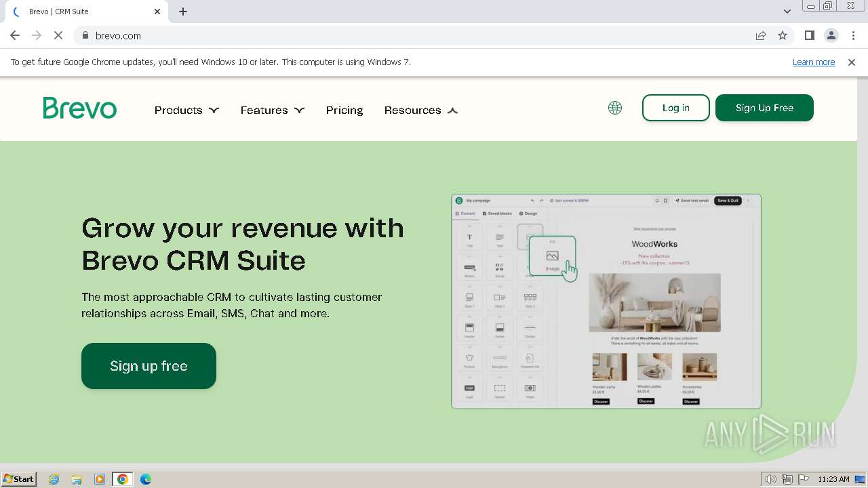Open a new browser tab
This screenshot has height=488, width=868.
[183, 12]
